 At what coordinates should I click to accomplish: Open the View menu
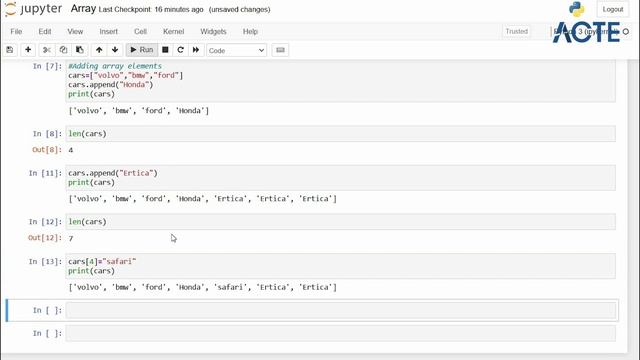point(75,31)
